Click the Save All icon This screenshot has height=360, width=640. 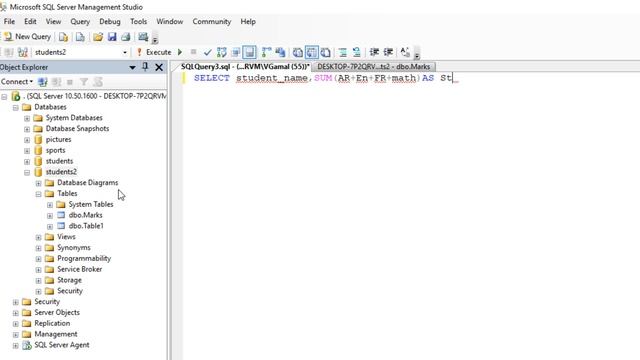(x=126, y=37)
